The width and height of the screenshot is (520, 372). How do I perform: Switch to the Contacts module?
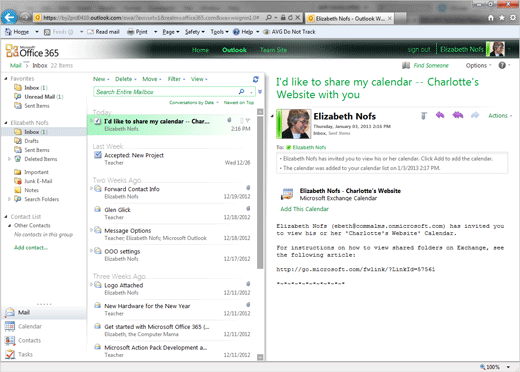[29, 340]
